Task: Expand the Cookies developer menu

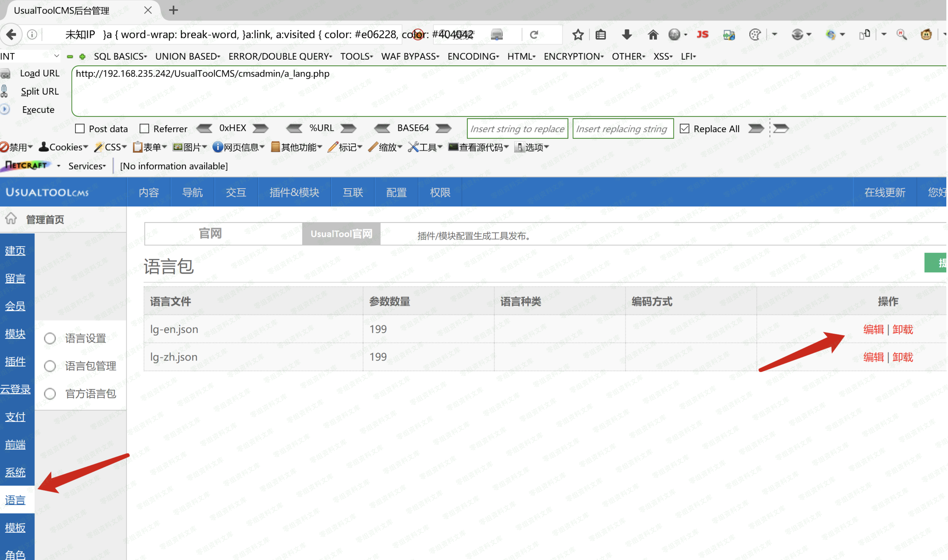Action: [x=63, y=147]
